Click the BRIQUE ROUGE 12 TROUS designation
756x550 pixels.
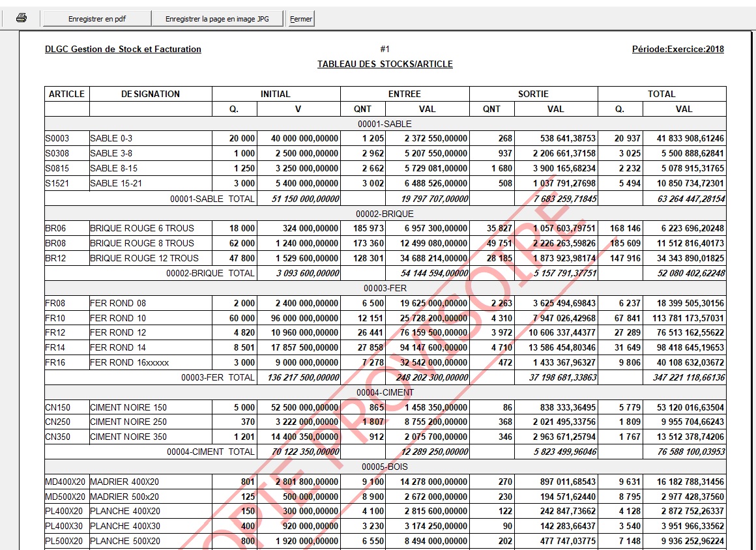pos(144,258)
